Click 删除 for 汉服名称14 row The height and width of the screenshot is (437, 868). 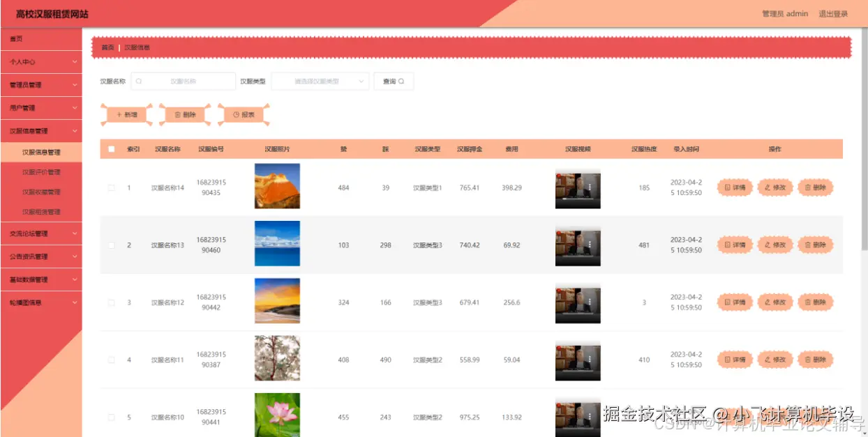tap(816, 187)
